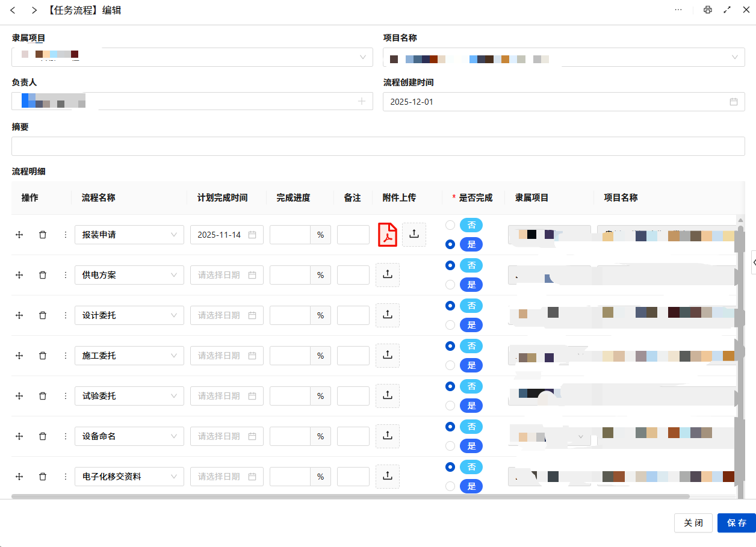Open the three-dot more menu in header
This screenshot has height=547, width=756.
pyautogui.click(x=678, y=10)
